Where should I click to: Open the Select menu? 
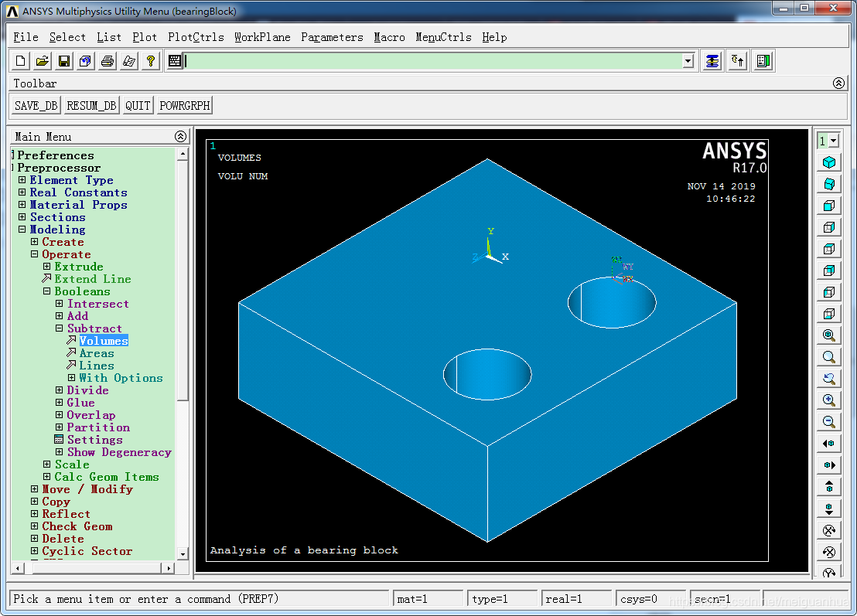67,37
